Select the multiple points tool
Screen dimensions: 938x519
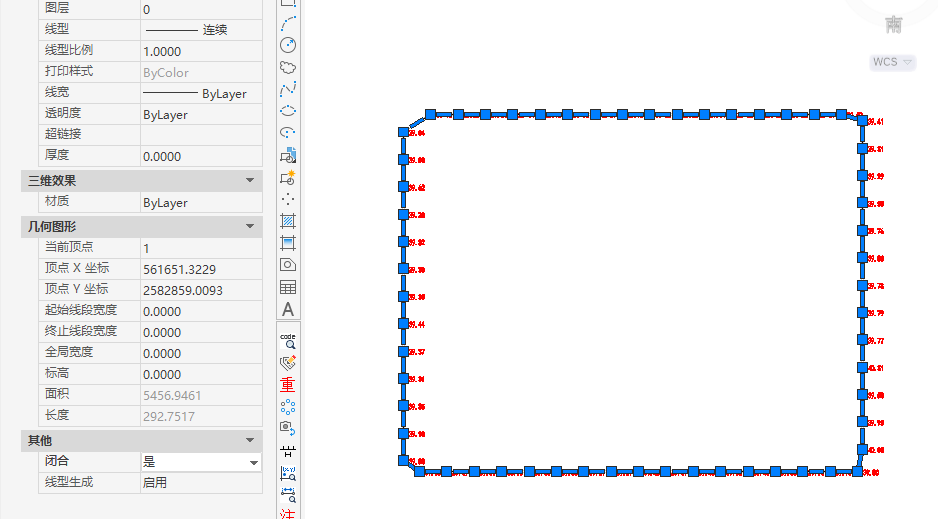[288, 198]
